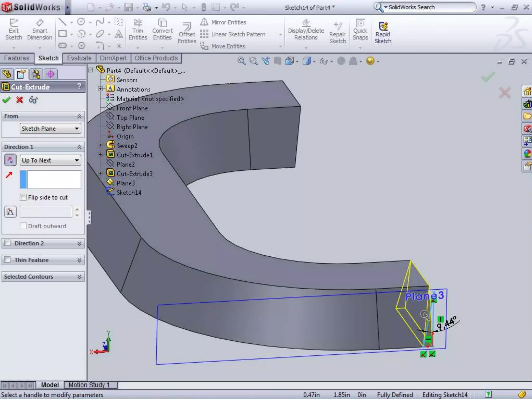Click Mirror Entities button
532x399 pixels.
224,22
